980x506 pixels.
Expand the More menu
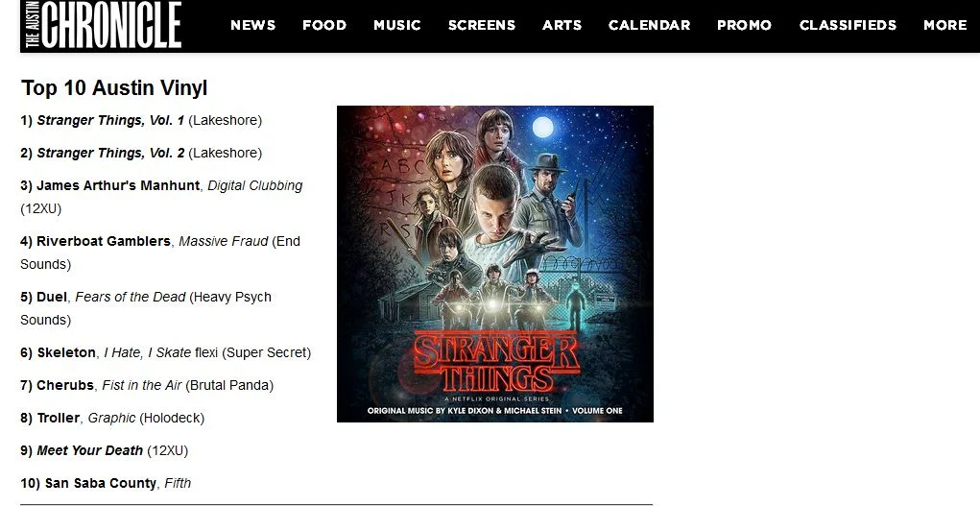tap(945, 25)
